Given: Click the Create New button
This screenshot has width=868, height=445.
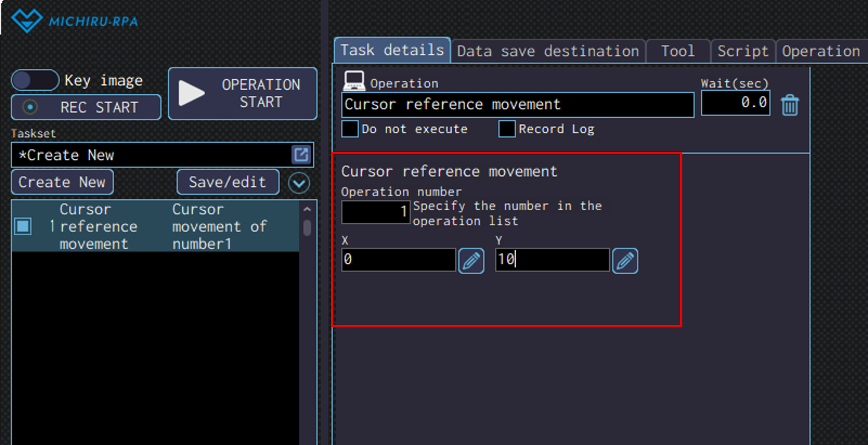Looking at the screenshot, I should 62,182.
